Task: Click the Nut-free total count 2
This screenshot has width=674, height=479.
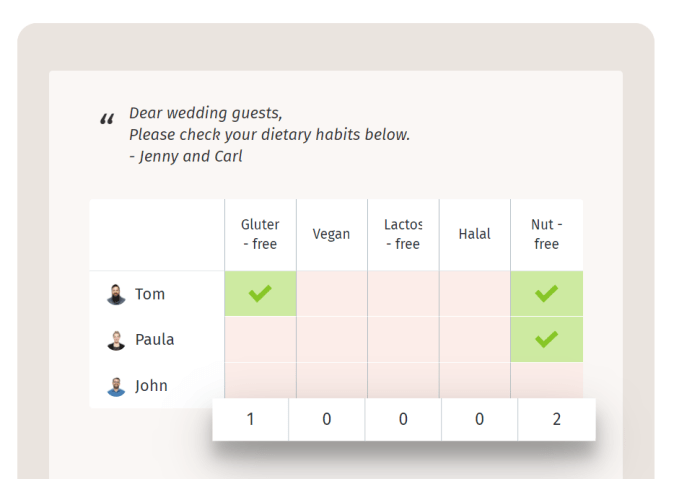Action: pyautogui.click(x=556, y=419)
